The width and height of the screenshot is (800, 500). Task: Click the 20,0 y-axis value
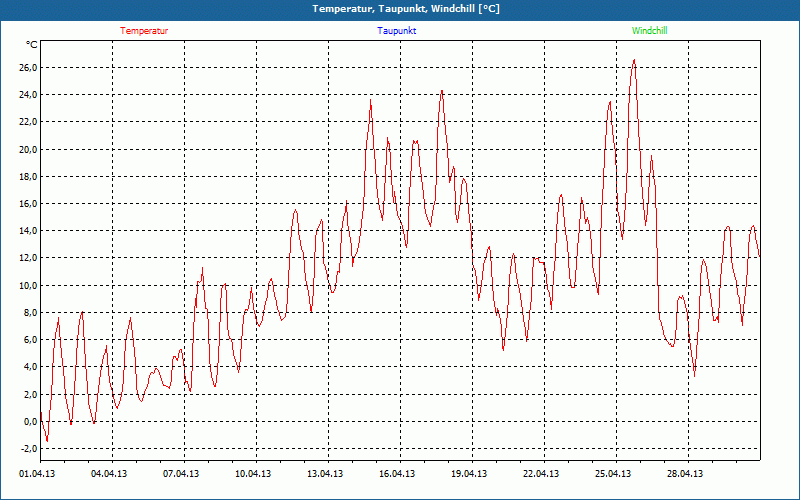click(x=28, y=149)
